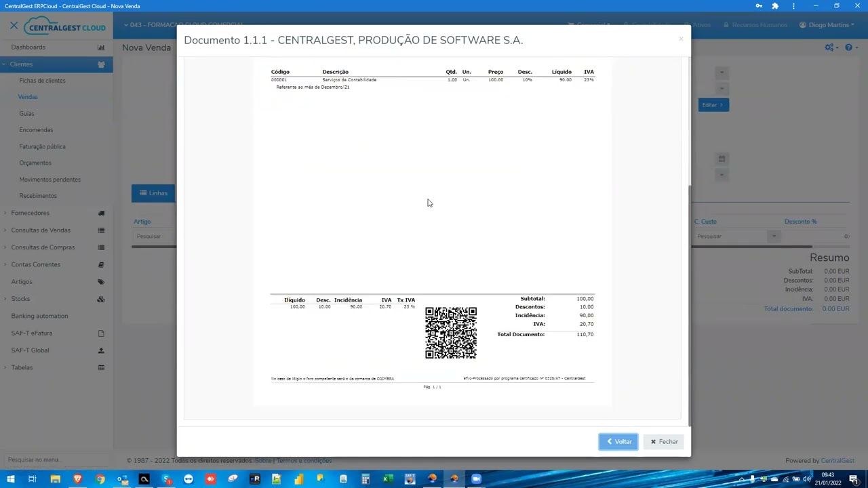This screenshot has height=488, width=868.
Task: Click the Clientes users icon
Action: 101,64
